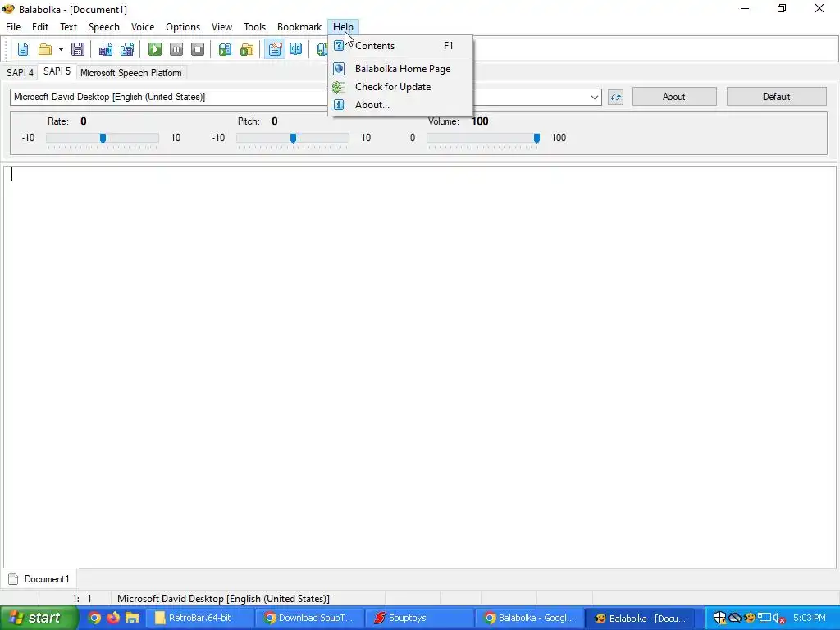Click the Microsoft David Desktop voice combo box
Viewport: 840px width, 630px height.
(305, 97)
